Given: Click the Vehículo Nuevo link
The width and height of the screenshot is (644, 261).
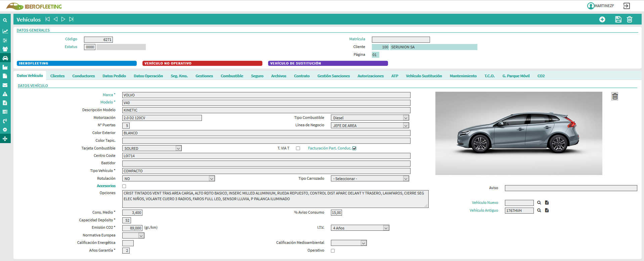Looking at the screenshot, I should point(485,203).
